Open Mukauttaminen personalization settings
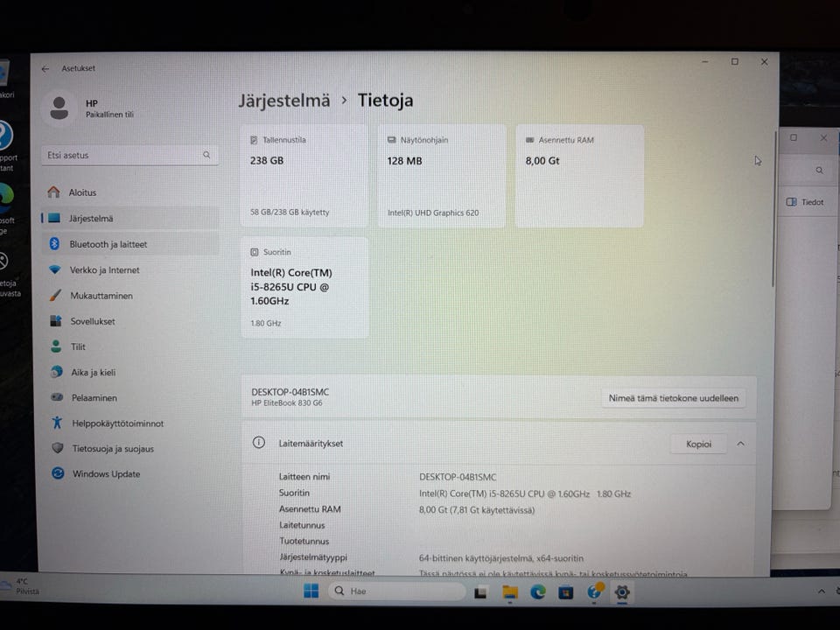The width and height of the screenshot is (840, 630). [129, 296]
